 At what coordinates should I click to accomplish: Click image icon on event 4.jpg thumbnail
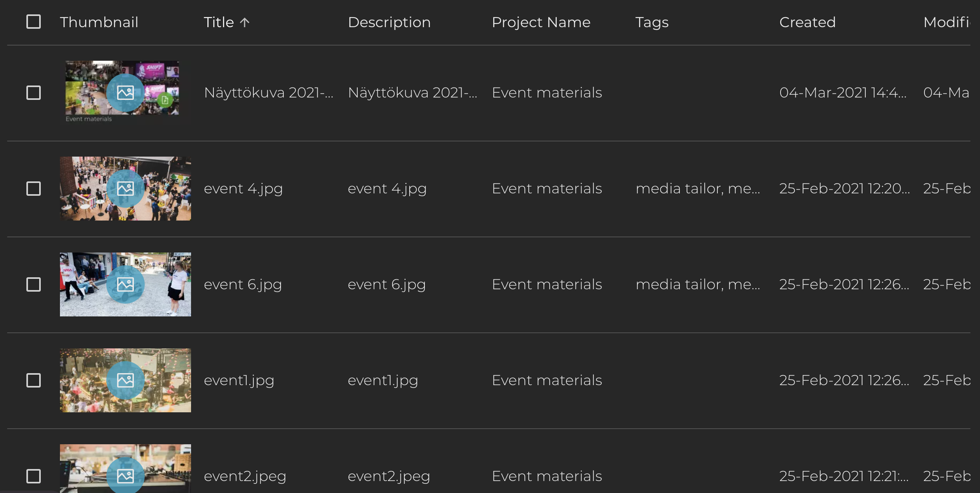pyautogui.click(x=125, y=189)
